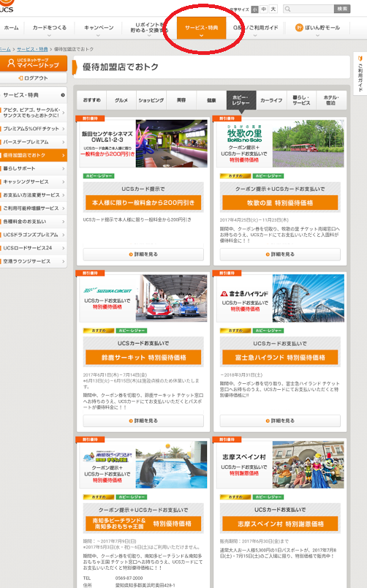Screen dimensions: 367x588
Task: Expand chevron of アピタ、ピアゴ sidebar item
Action: pyautogui.click(x=64, y=113)
